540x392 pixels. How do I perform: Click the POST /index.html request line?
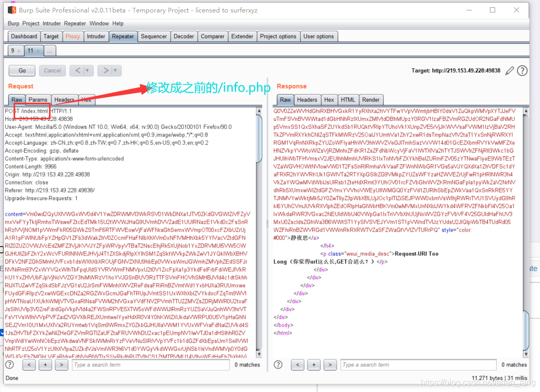(x=38, y=111)
